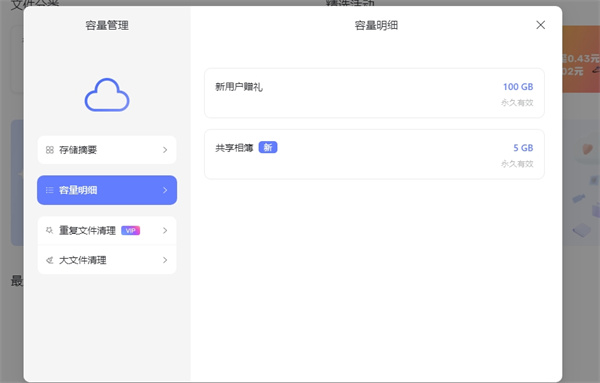Click the blue cloud storage icon

(107, 95)
